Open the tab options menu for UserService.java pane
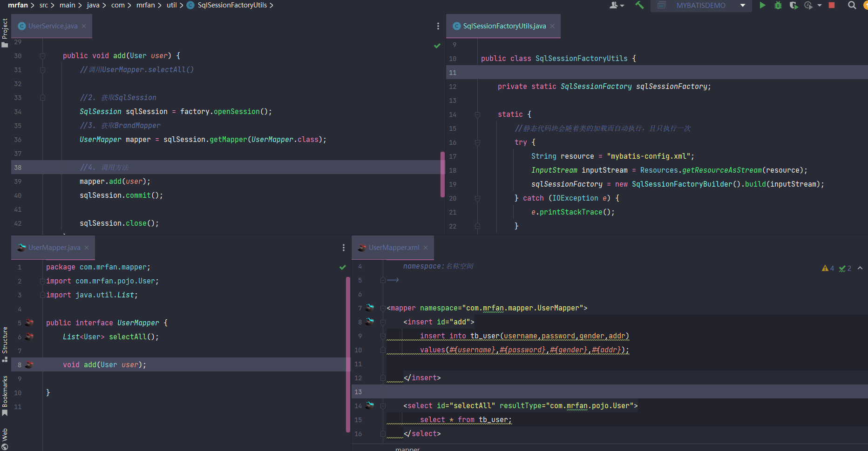 438,26
